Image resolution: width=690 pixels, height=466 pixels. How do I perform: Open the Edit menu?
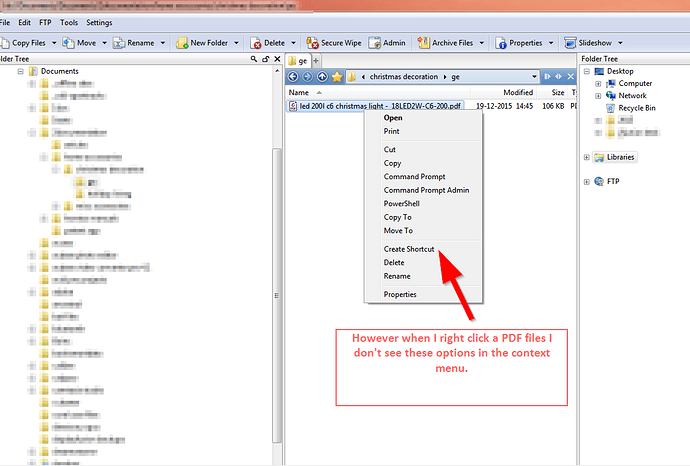coord(24,22)
